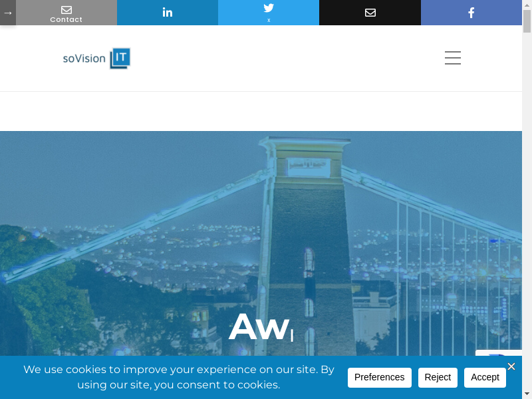Click the black email envelope icon
532x399 pixels.
[370, 13]
